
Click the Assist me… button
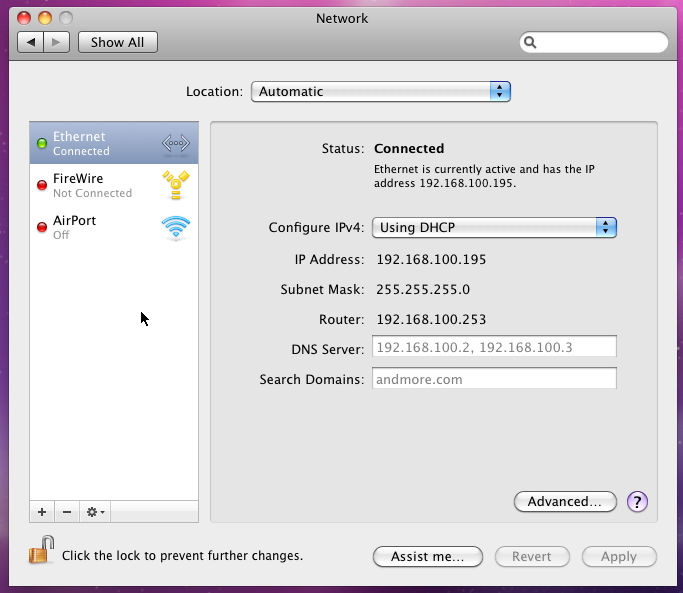pyautogui.click(x=427, y=557)
